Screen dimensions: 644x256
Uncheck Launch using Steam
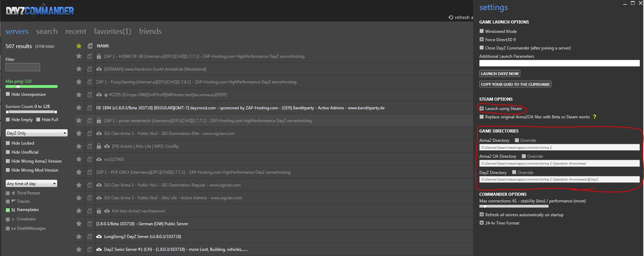pyautogui.click(x=481, y=109)
